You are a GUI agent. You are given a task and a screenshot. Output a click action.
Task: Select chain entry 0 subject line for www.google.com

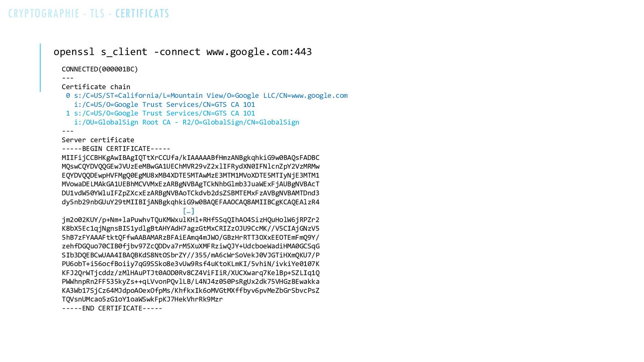pos(207,96)
